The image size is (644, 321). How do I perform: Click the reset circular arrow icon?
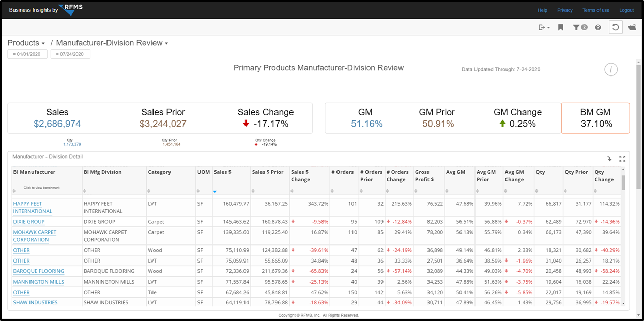[616, 27]
